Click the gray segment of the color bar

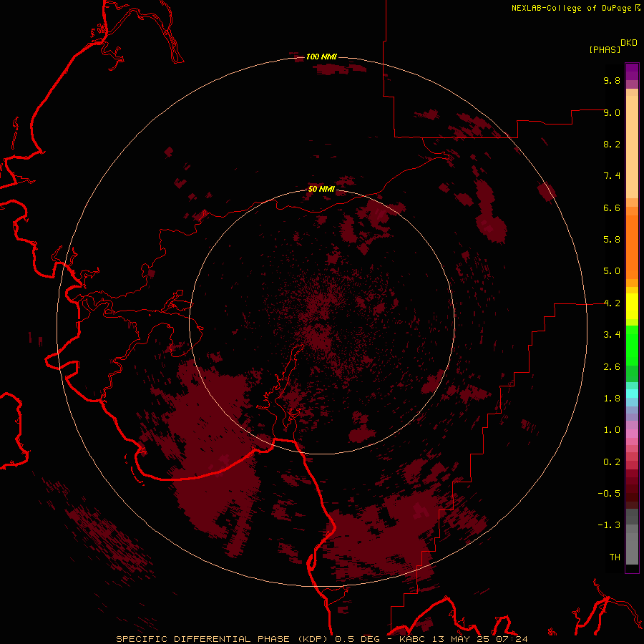(632, 537)
